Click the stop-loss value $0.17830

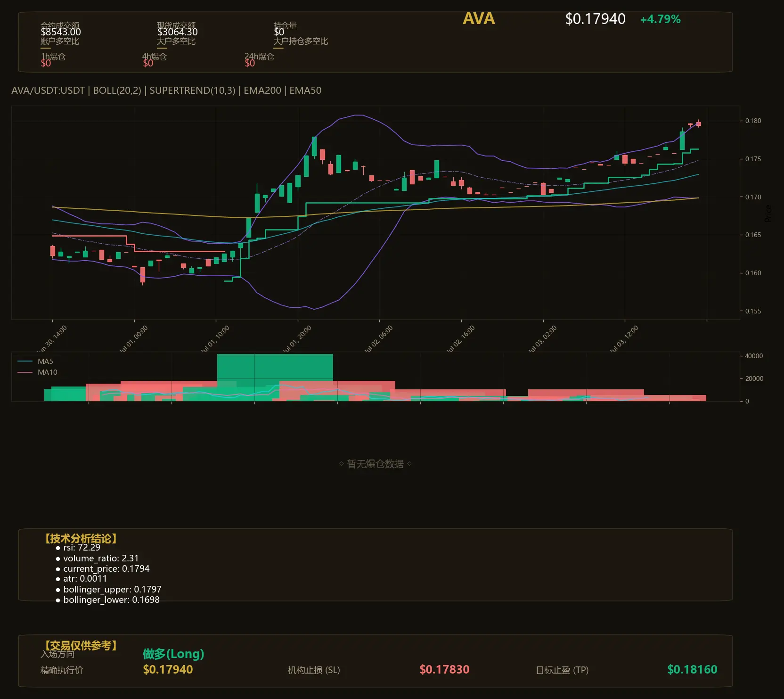pyautogui.click(x=444, y=669)
